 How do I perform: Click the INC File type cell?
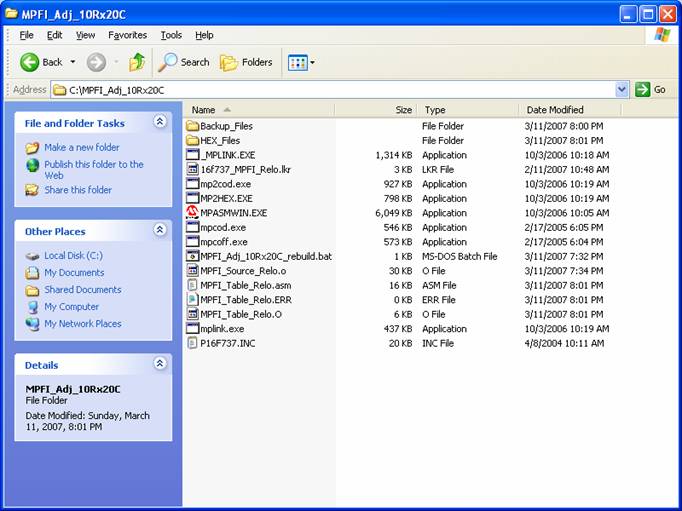438,344
